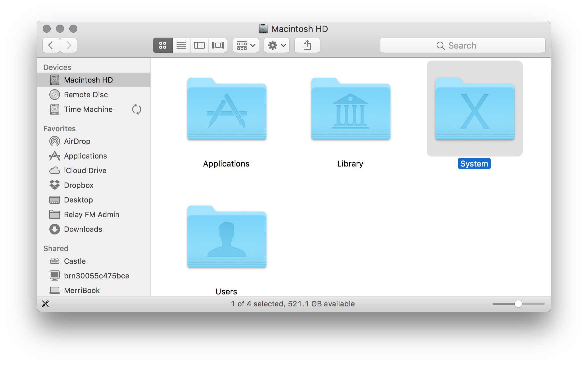The height and width of the screenshot is (365, 588).
Task: Click the Favorites section header
Action: (x=59, y=129)
